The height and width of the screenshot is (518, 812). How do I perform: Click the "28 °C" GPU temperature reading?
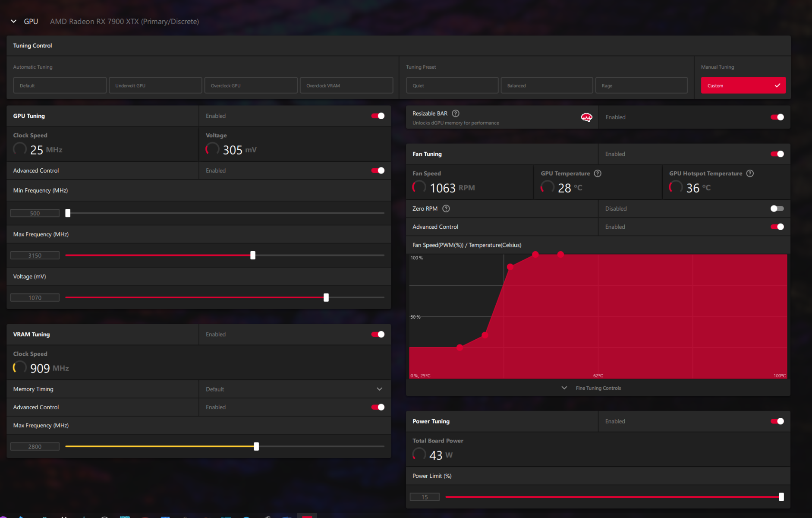pyautogui.click(x=570, y=188)
